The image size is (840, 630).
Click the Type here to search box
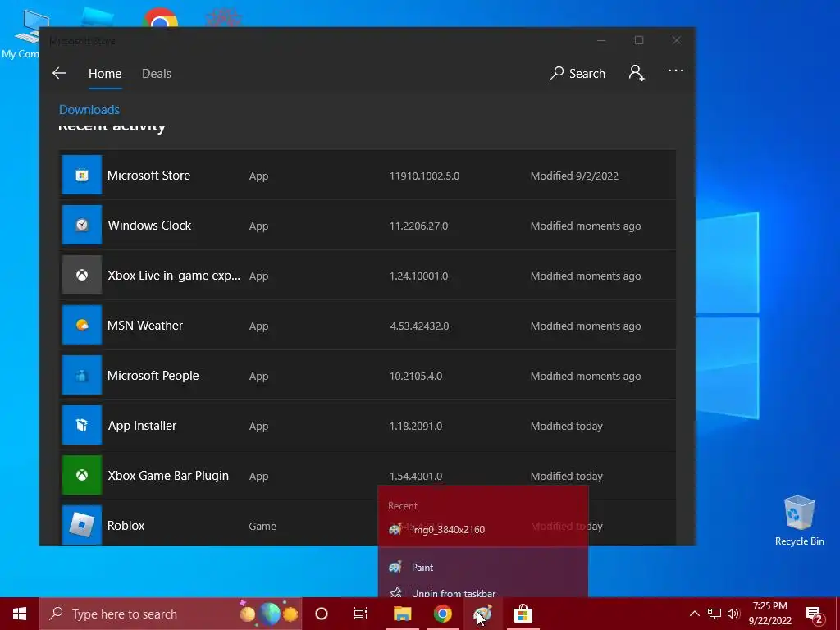point(171,614)
